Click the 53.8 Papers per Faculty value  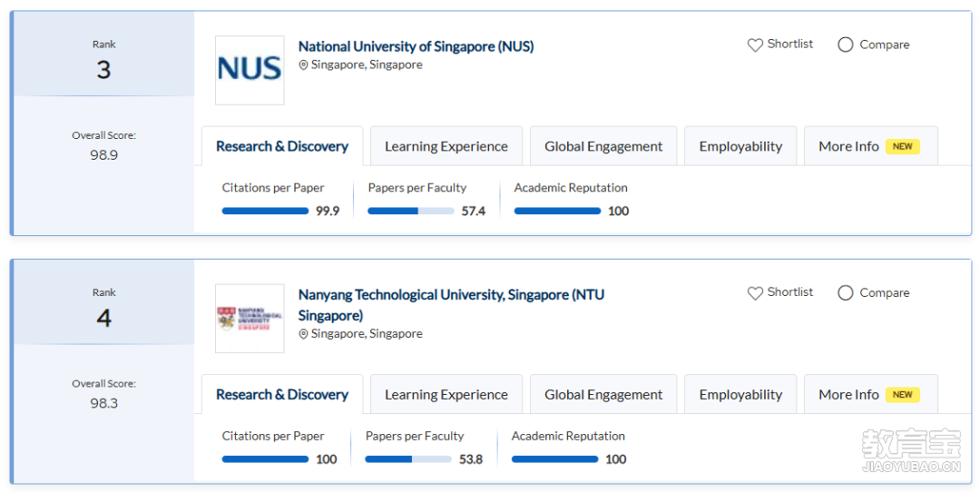coord(471,459)
